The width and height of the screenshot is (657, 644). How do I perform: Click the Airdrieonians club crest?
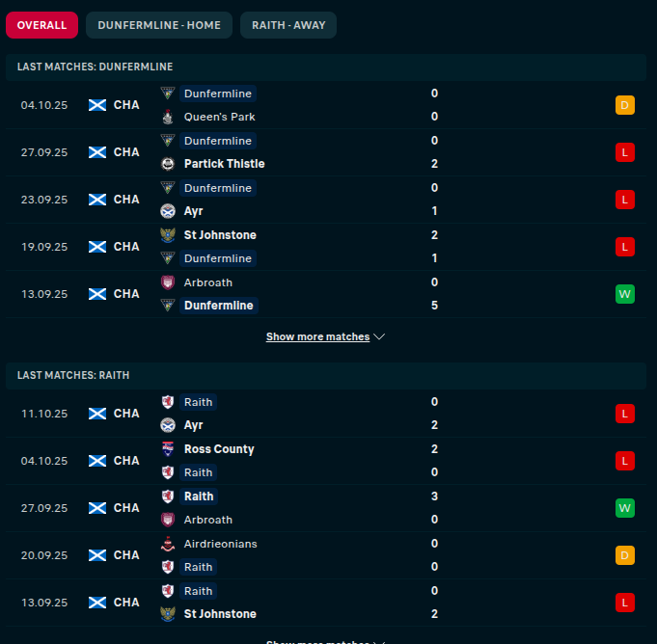(168, 544)
